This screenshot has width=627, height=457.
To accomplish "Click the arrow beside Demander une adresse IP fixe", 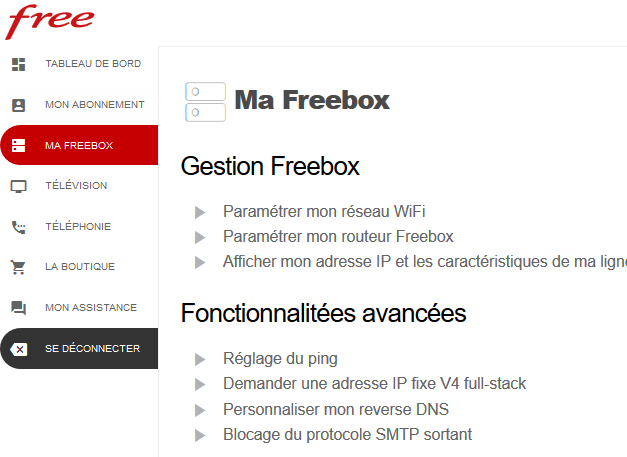I will point(200,384).
